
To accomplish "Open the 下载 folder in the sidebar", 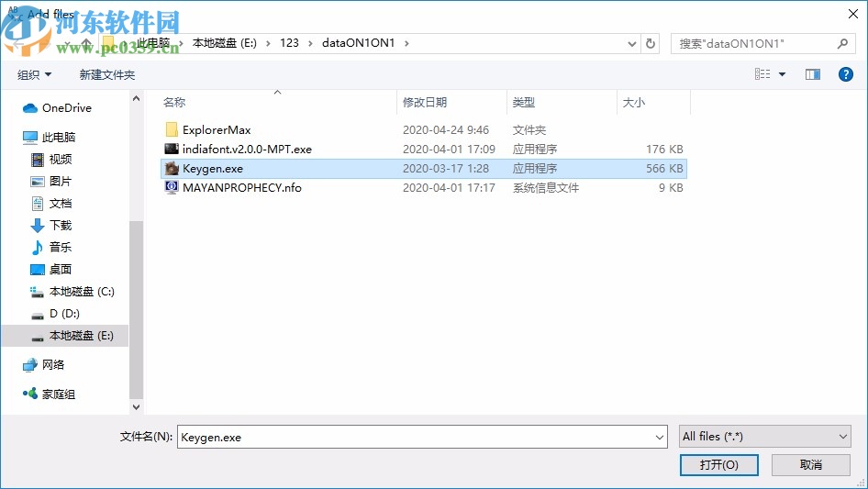I will point(61,226).
